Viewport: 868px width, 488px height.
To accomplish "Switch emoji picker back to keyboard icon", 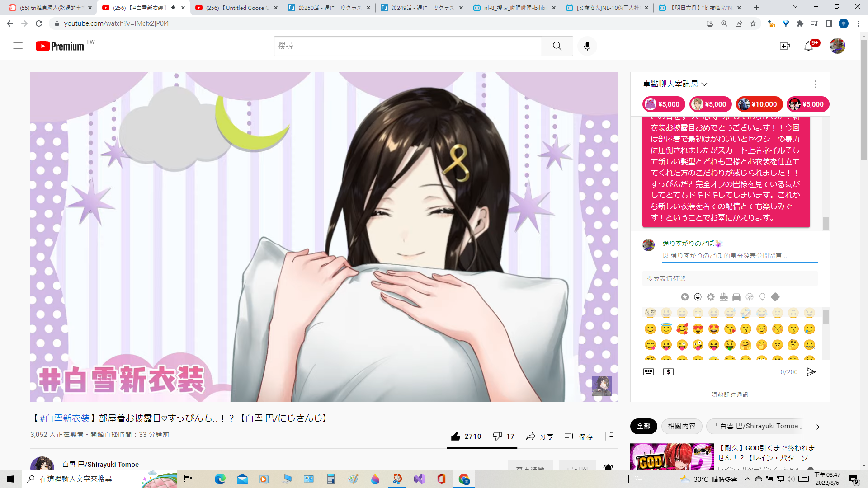I will pyautogui.click(x=648, y=372).
